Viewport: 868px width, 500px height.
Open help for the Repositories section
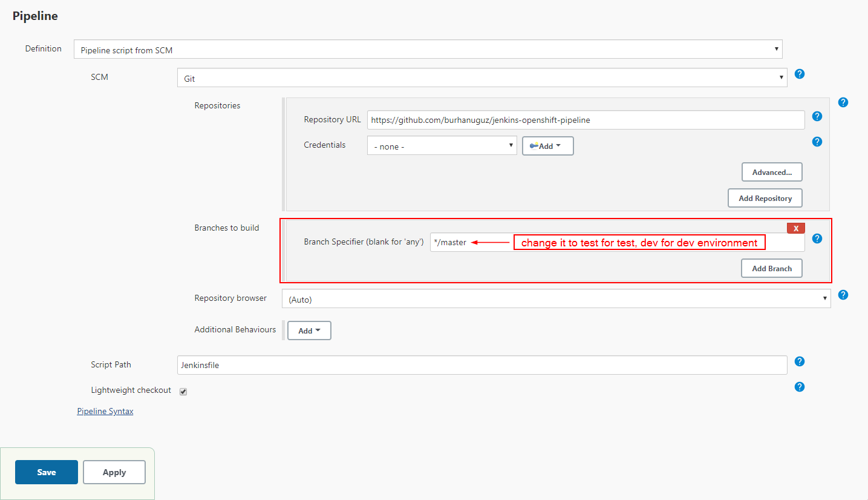[843, 102]
